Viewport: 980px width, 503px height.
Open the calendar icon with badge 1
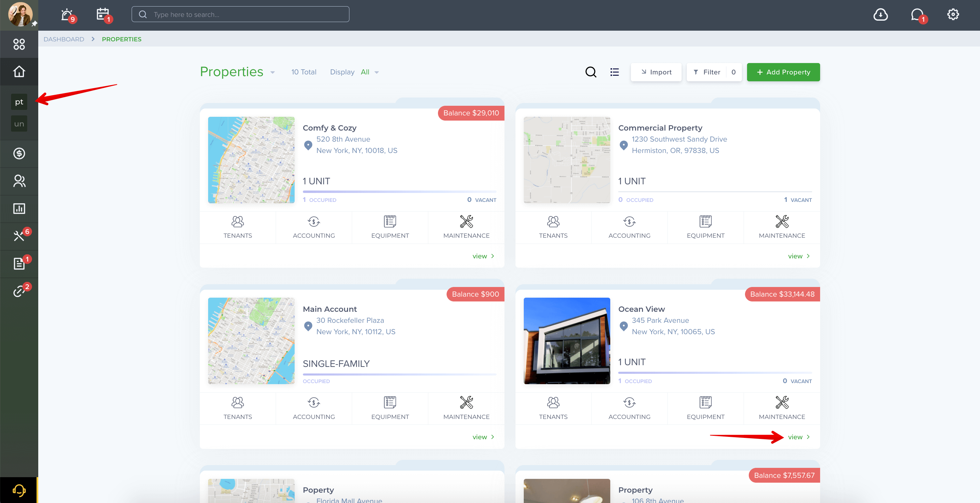coord(103,14)
